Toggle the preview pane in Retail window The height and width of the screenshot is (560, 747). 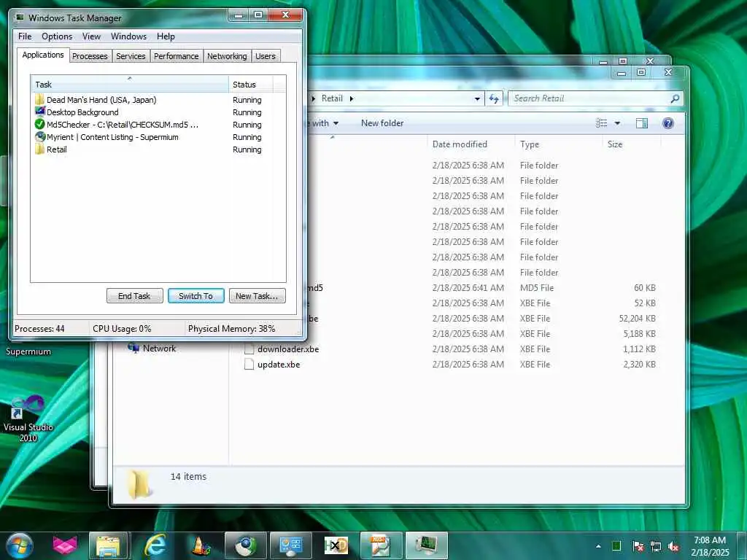coord(642,123)
